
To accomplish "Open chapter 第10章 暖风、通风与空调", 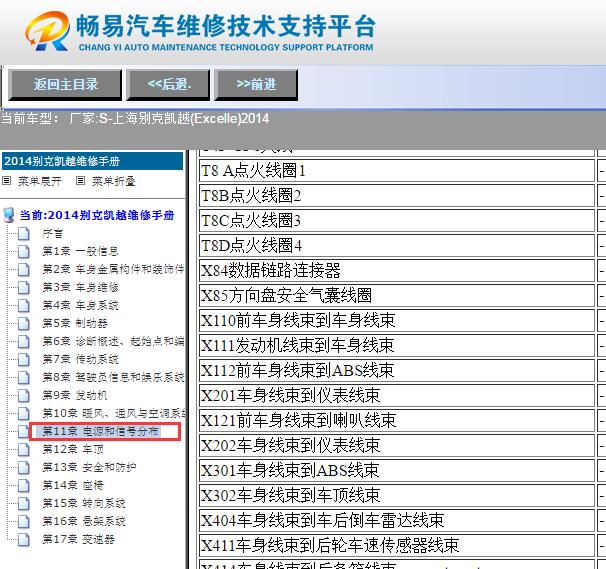I will [114, 413].
